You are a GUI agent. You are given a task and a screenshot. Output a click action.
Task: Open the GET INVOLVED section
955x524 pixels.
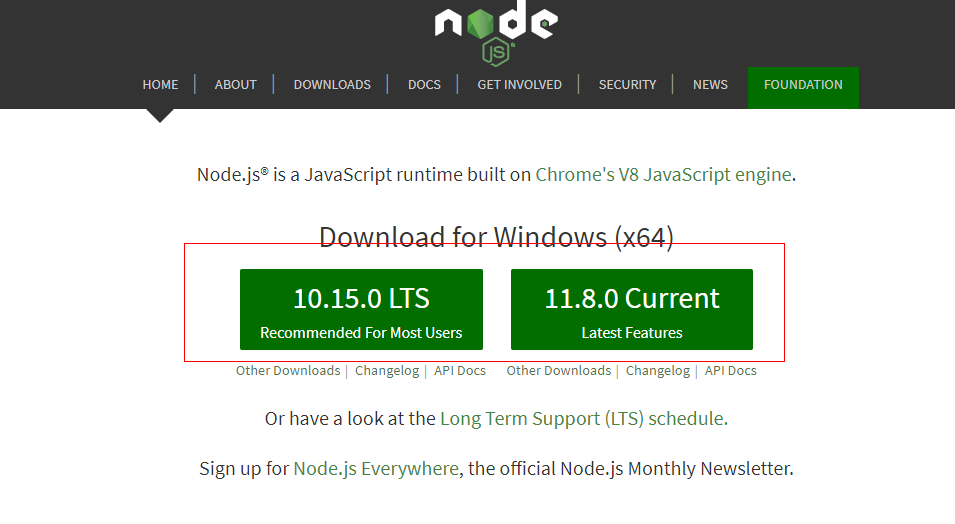(519, 85)
